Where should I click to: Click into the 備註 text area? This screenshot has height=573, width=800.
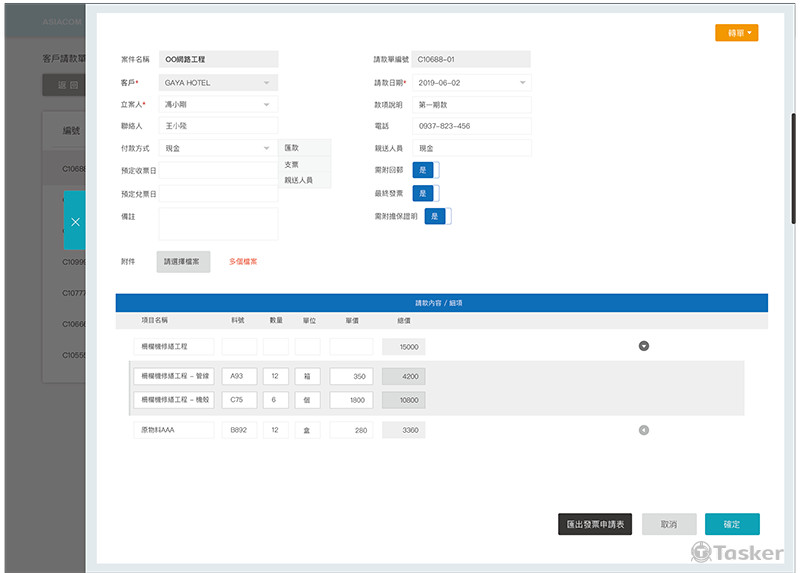point(218,223)
